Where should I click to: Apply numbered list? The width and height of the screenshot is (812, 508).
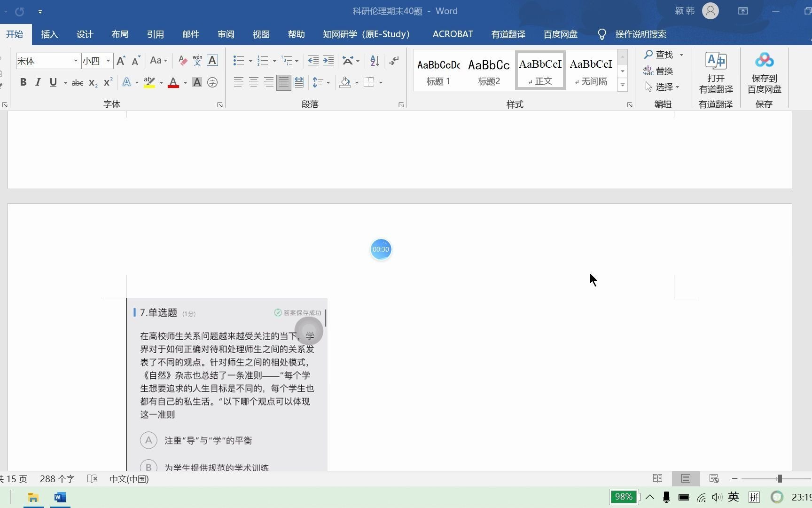[x=263, y=61]
